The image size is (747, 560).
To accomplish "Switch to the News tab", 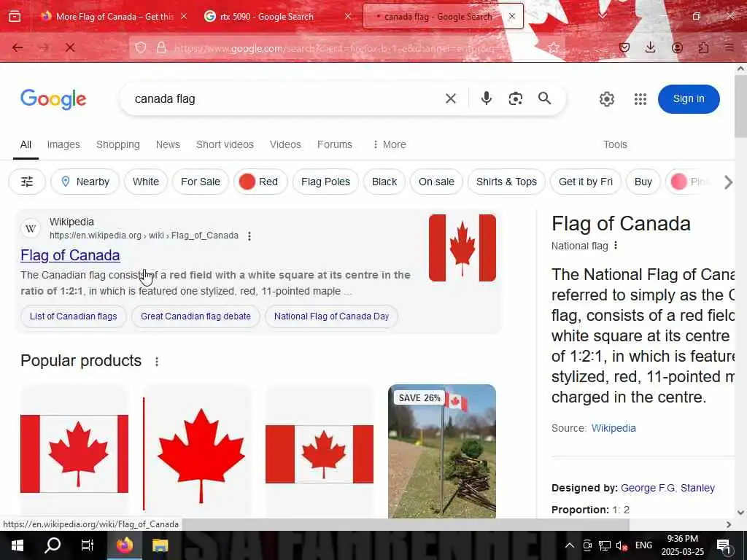I will coord(168,144).
